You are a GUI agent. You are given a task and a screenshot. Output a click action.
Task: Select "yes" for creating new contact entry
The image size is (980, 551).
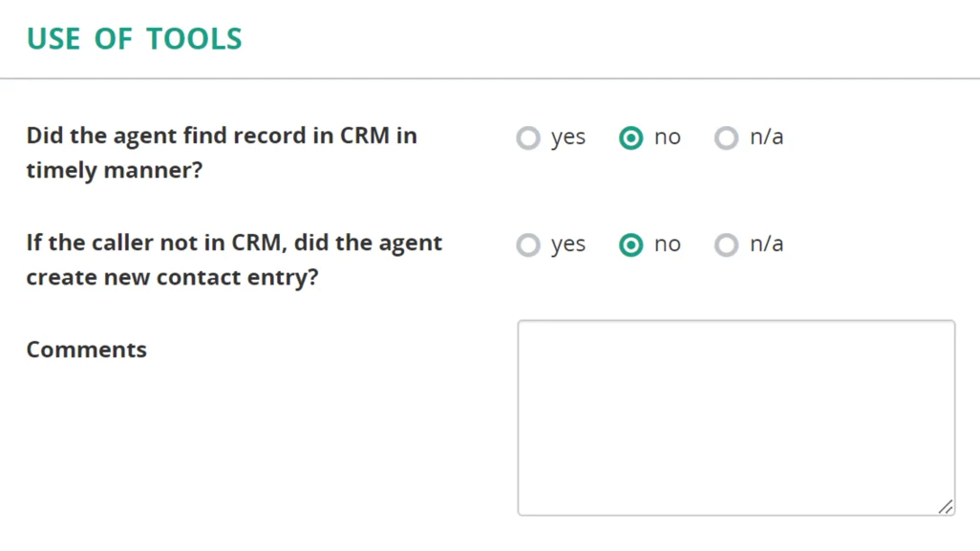coord(528,244)
